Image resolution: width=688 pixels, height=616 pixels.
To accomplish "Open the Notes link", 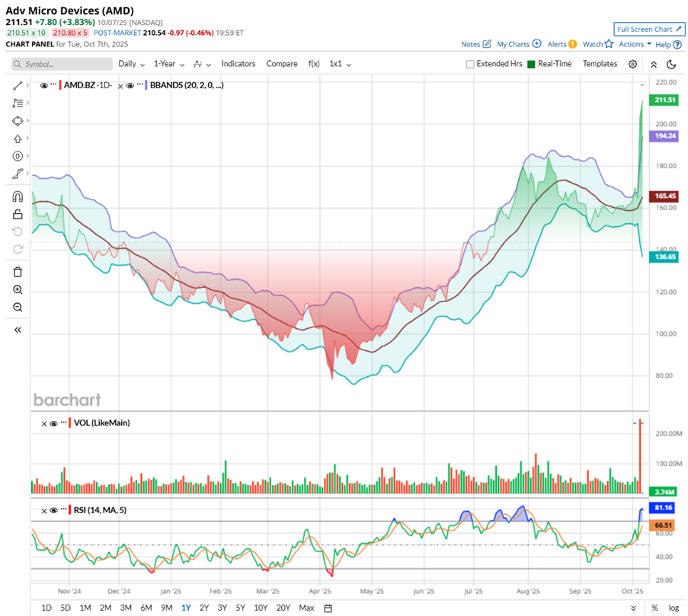I will click(x=470, y=44).
